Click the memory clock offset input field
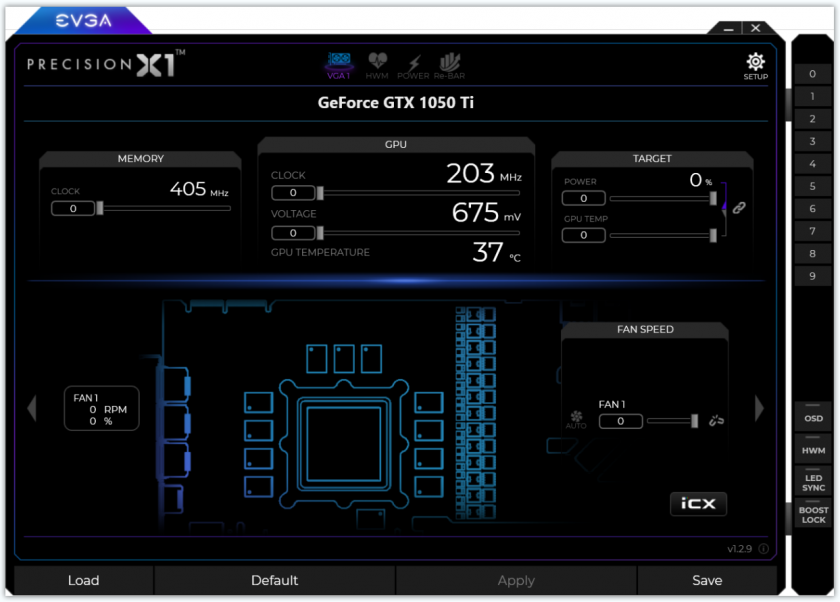The width and height of the screenshot is (840, 602). pyautogui.click(x=73, y=208)
